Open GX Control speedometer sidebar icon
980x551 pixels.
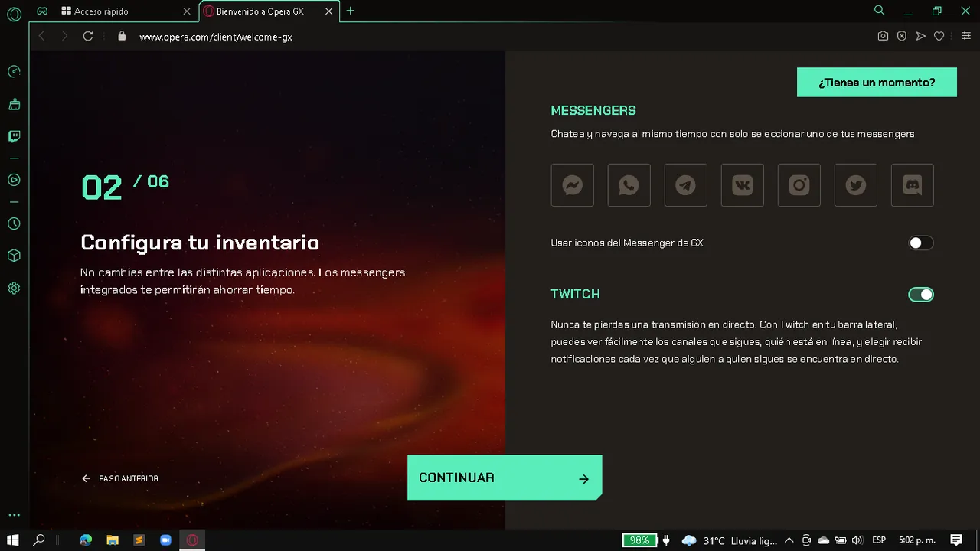click(14, 72)
